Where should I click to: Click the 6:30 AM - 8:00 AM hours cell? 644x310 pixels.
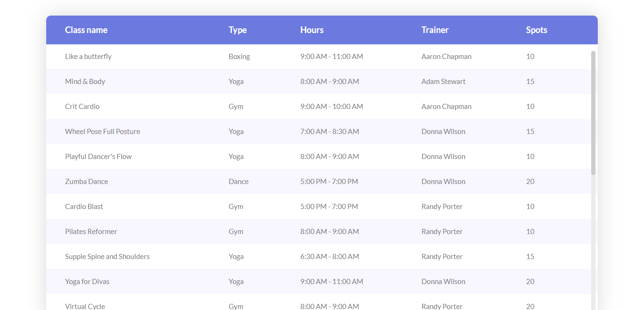point(330,257)
